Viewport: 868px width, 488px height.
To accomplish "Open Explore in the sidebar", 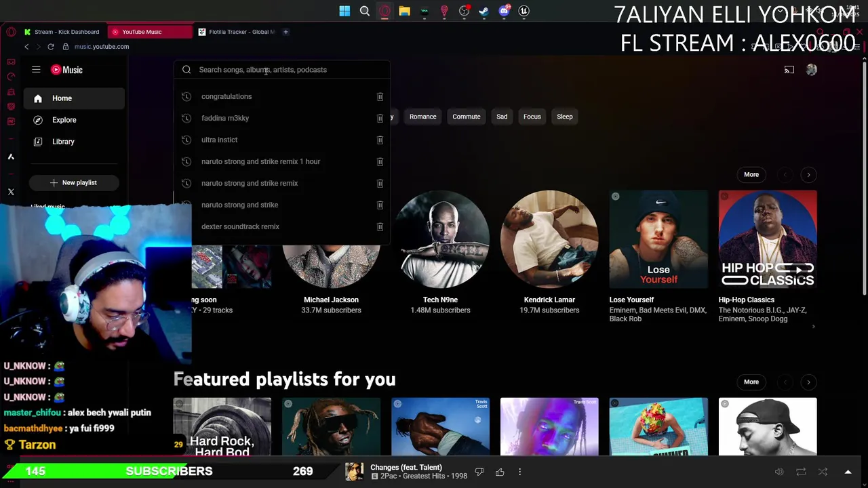I will point(75,120).
